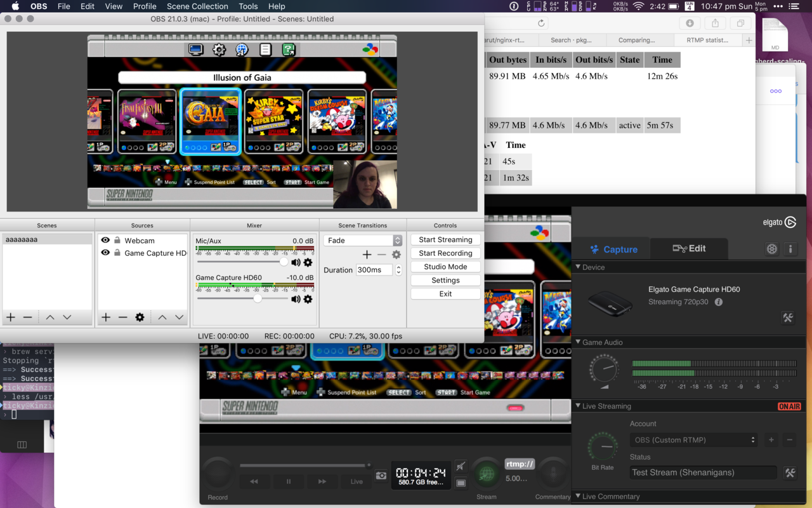Image resolution: width=812 pixels, height=508 pixels.
Task: Click the Start Streaming button
Action: [x=445, y=239]
